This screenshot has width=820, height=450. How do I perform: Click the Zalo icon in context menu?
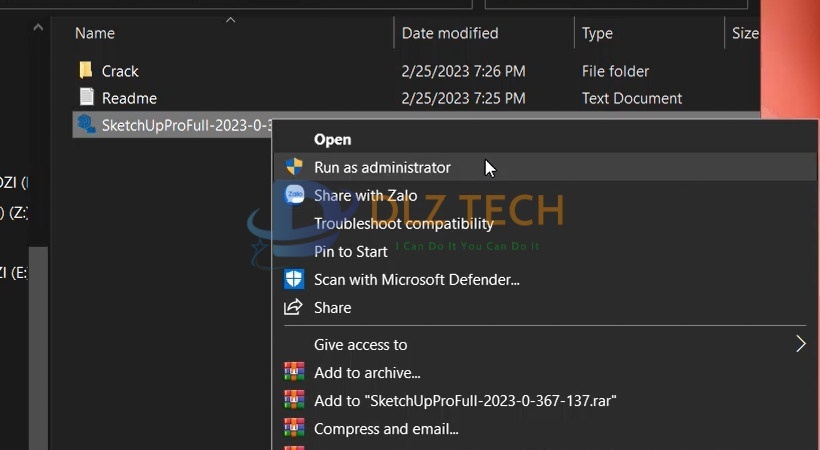[x=294, y=195]
